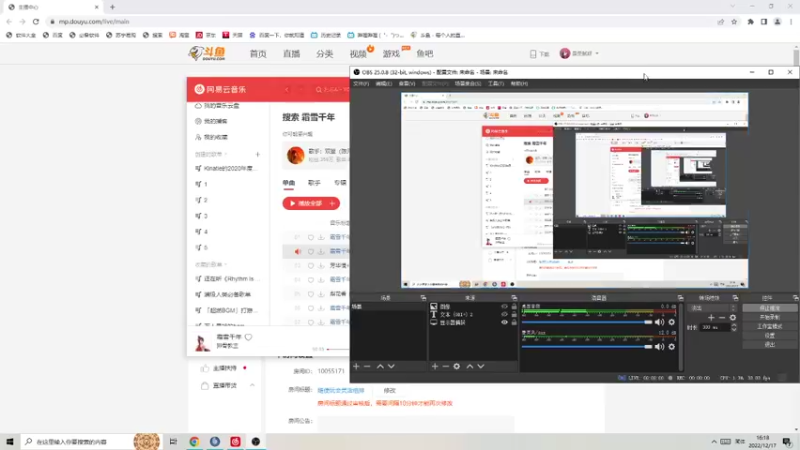Lock the text (GDI+) 2 source
The height and width of the screenshot is (450, 800).
pos(514,314)
